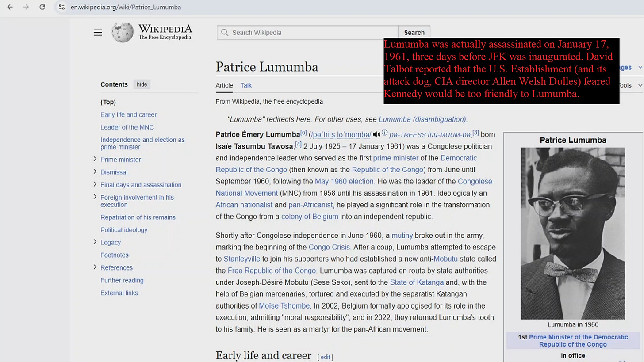Click the browser address bar URL
644x362 pixels.
click(126, 7)
